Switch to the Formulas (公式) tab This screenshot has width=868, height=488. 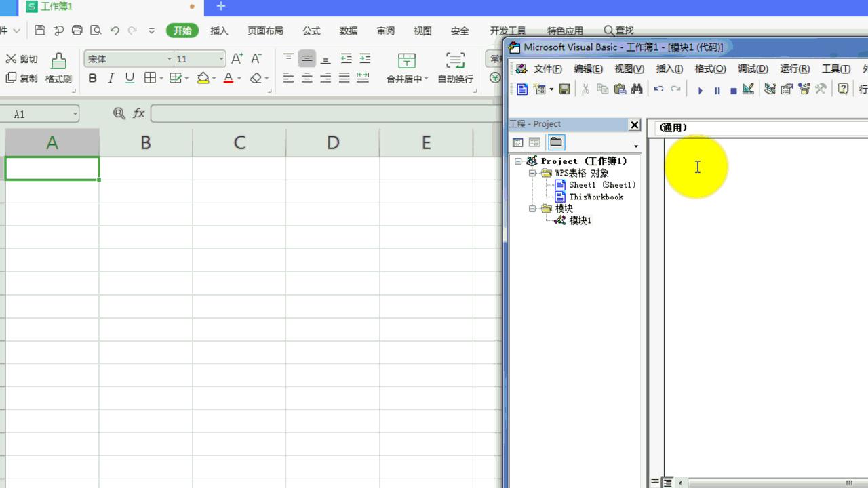tap(311, 30)
